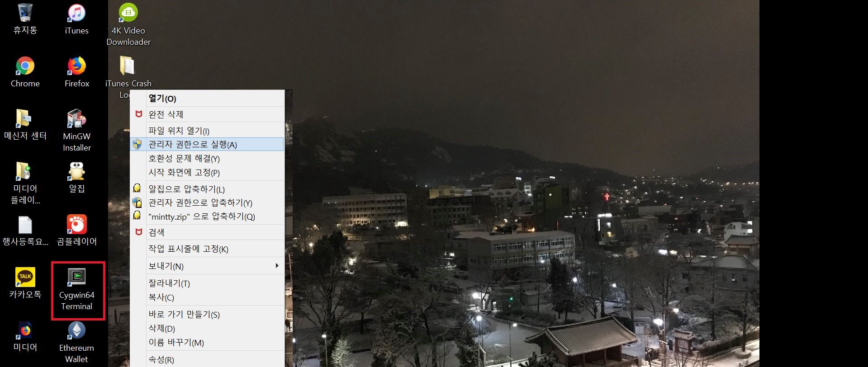Choose 관리자 권한으로 압축하기(Y) entry
Screen dimensions: 868x367
(207, 203)
